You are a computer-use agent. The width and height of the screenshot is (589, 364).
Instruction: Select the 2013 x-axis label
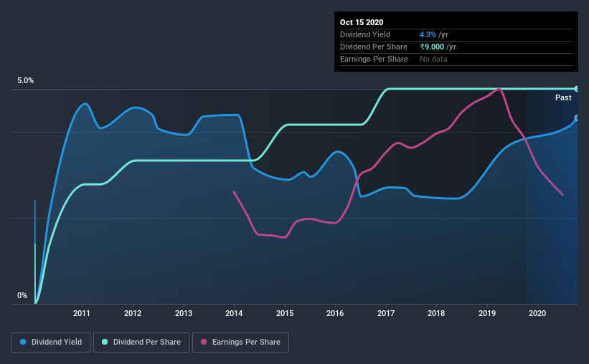coord(184,313)
